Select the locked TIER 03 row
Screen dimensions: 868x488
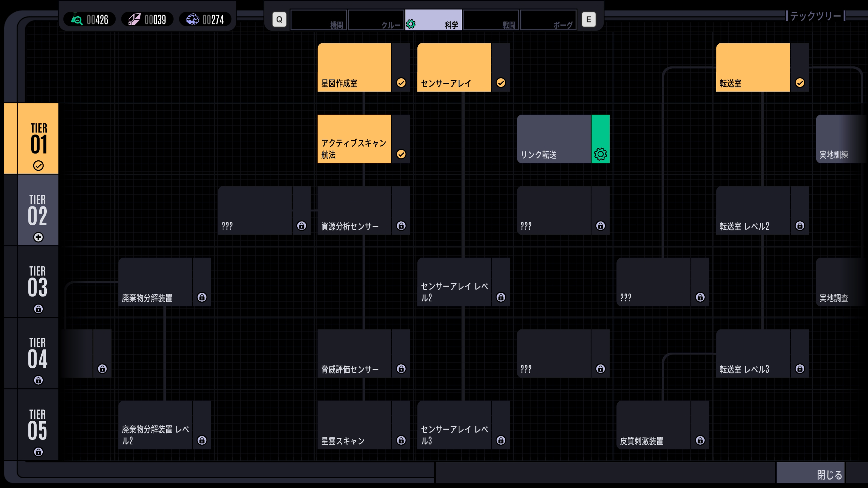[x=38, y=282]
